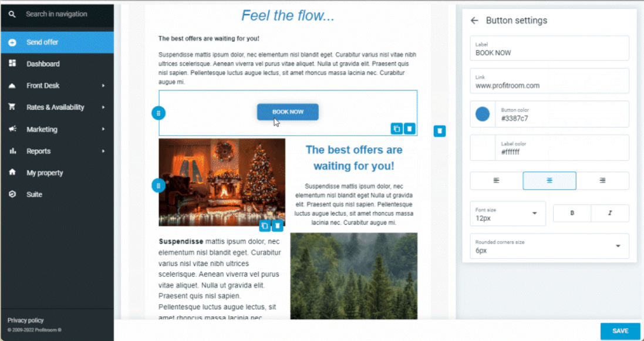Toggle bold label formatting

tap(572, 213)
